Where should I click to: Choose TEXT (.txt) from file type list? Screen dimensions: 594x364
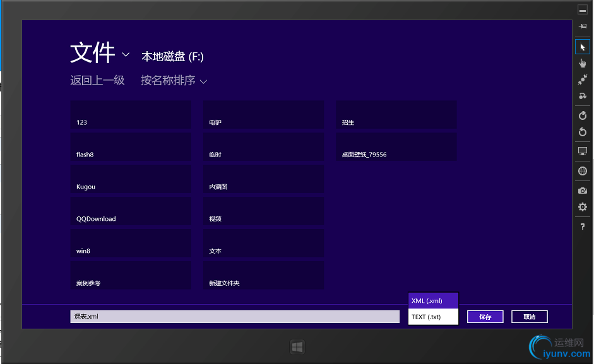click(433, 317)
